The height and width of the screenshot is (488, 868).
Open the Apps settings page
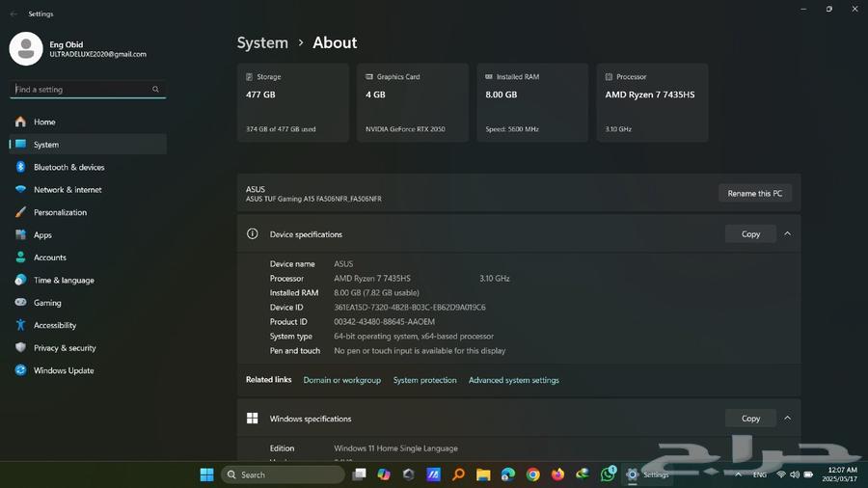(88, 235)
